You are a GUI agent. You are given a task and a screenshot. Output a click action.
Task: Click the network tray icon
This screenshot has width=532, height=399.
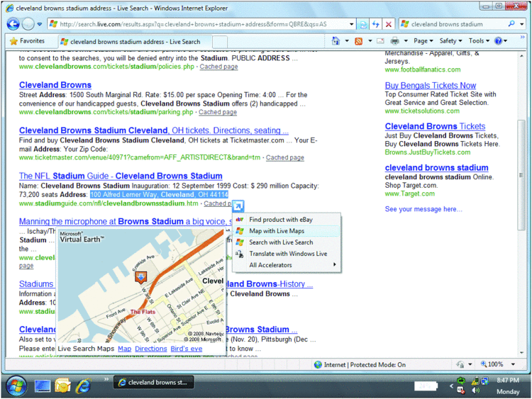484,381
